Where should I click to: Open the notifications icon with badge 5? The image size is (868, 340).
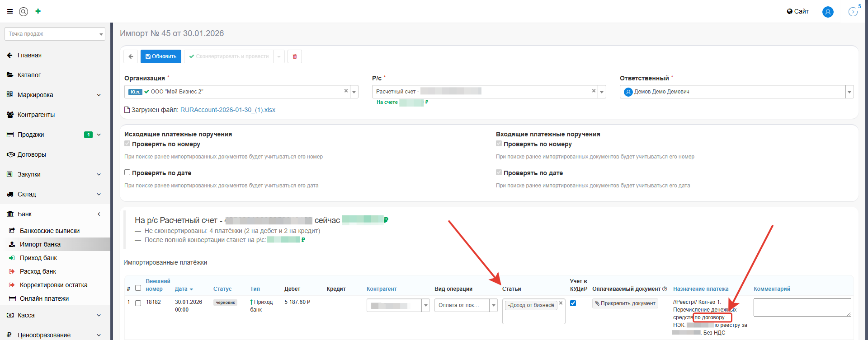click(x=853, y=12)
